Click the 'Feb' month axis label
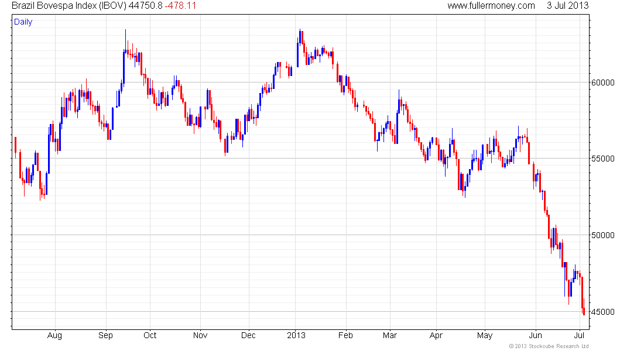The image size is (644, 351). pyautogui.click(x=345, y=335)
